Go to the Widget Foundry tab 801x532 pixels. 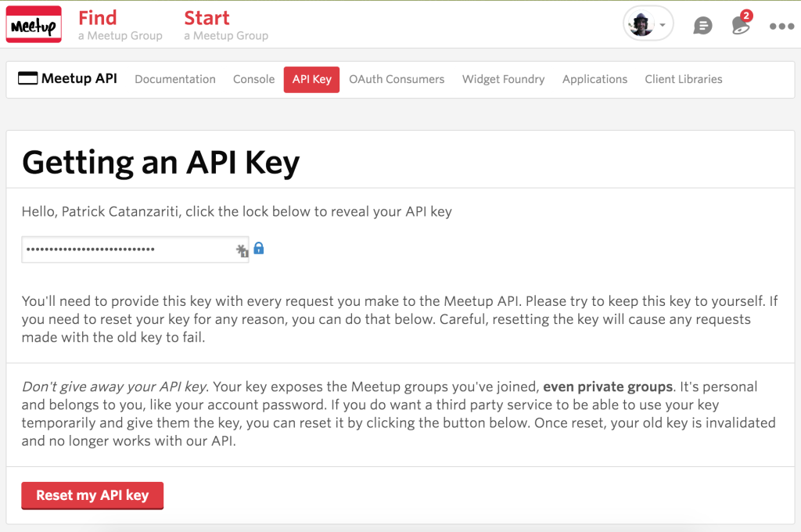pyautogui.click(x=503, y=79)
